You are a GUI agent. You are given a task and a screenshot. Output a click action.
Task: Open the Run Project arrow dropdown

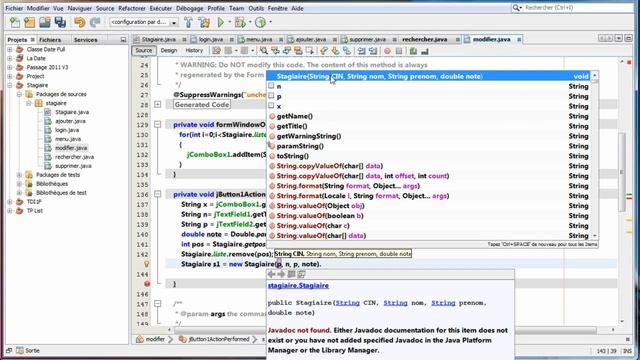click(229, 22)
